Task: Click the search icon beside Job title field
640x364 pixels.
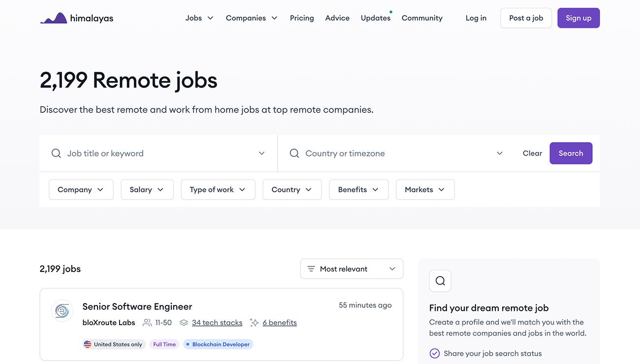Action: coord(56,153)
